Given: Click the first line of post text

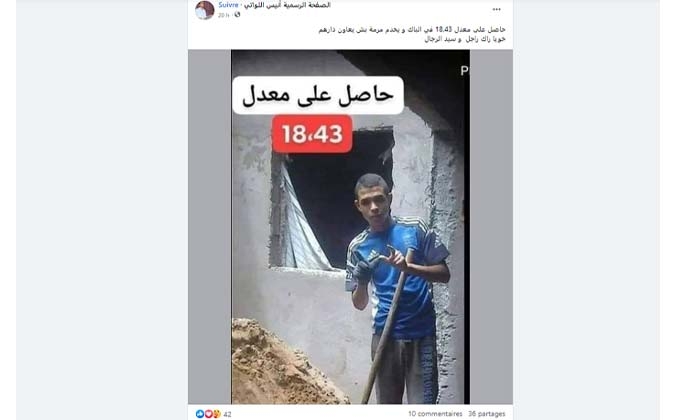Looking at the screenshot, I should pyautogui.click(x=412, y=30).
